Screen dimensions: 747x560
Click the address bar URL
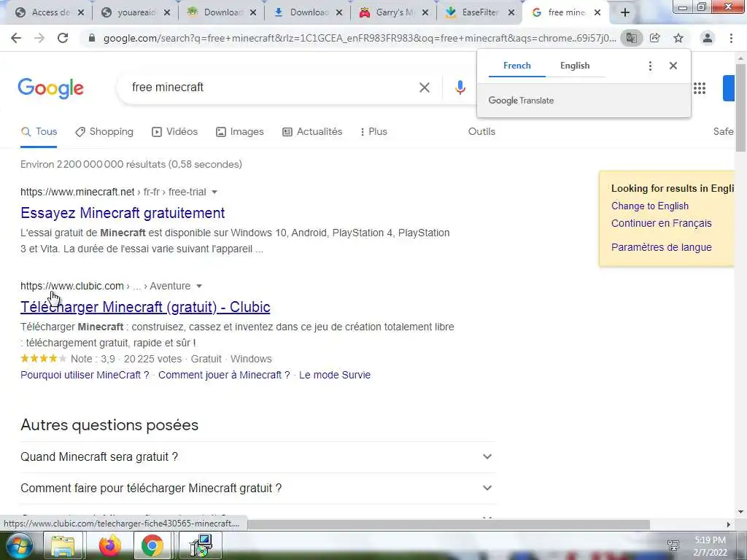[x=360, y=38]
